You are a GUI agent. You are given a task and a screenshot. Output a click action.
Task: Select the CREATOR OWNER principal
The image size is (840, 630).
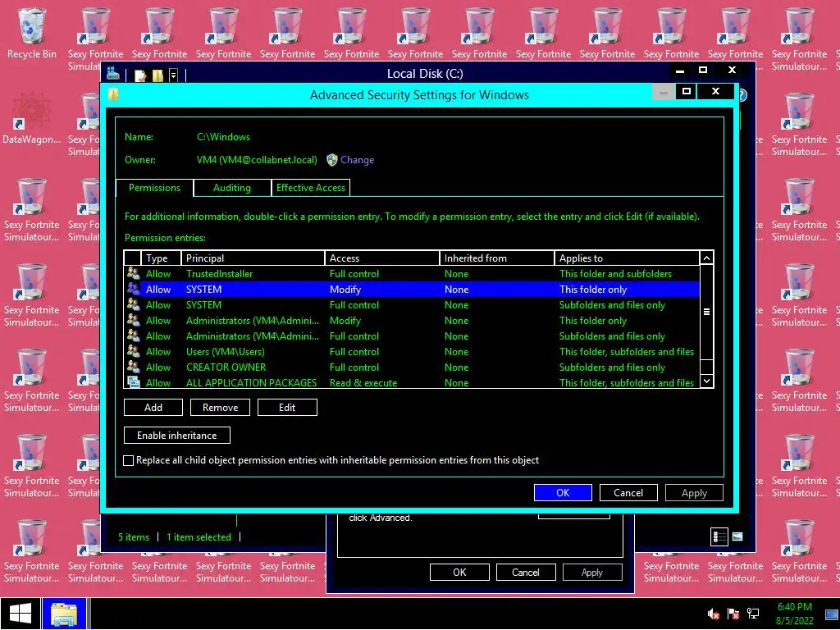[226, 367]
